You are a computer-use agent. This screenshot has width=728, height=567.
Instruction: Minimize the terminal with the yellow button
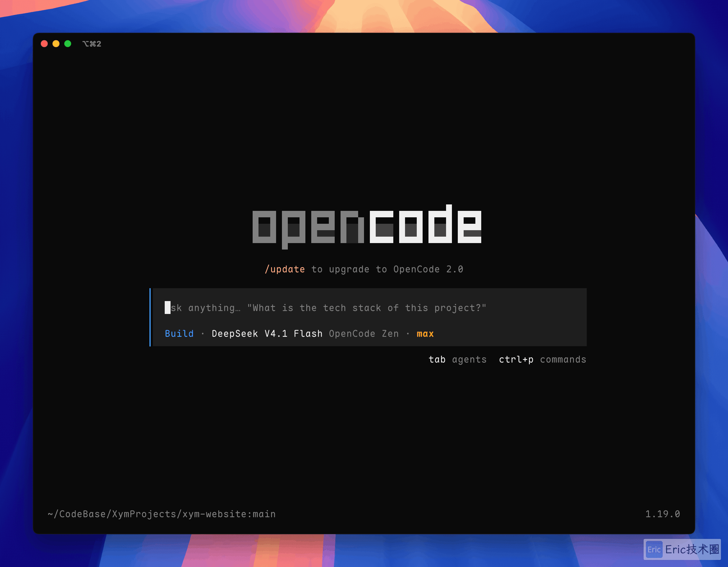(x=56, y=44)
